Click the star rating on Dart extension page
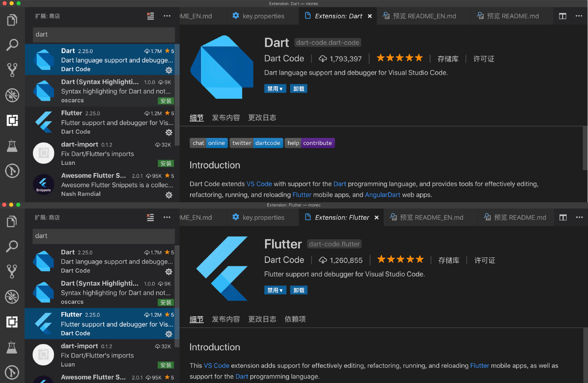588x383 pixels. tap(399, 58)
